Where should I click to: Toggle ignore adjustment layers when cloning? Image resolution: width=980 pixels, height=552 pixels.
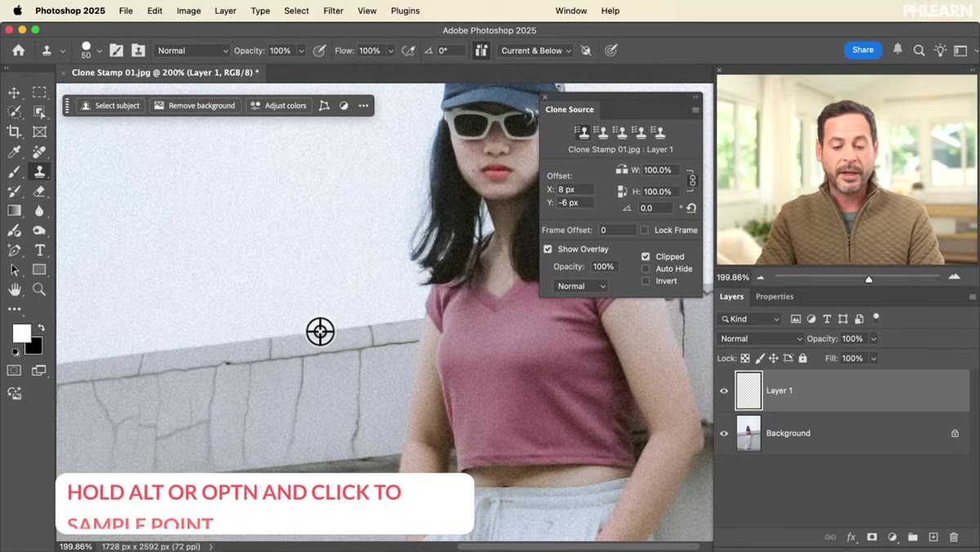tap(586, 51)
